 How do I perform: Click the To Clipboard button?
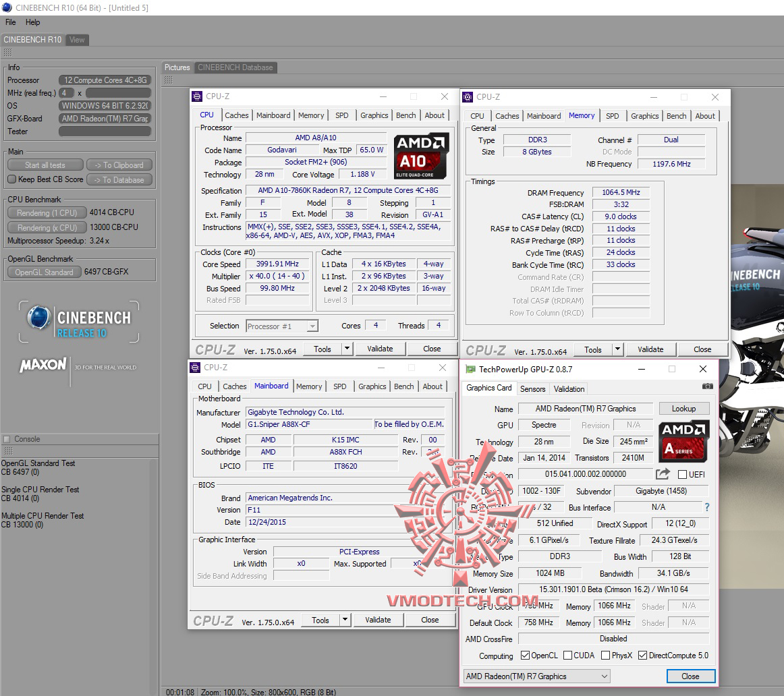(119, 165)
